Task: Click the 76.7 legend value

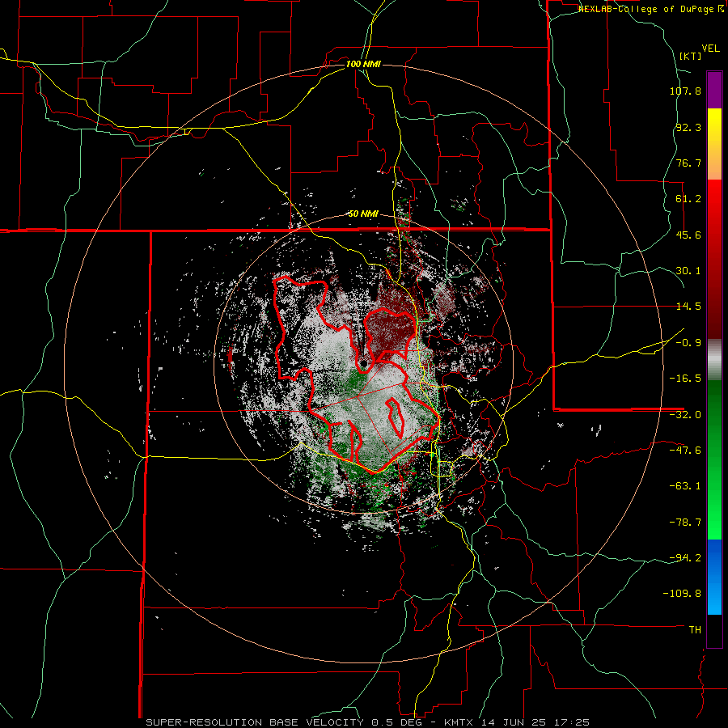Action: [x=688, y=163]
